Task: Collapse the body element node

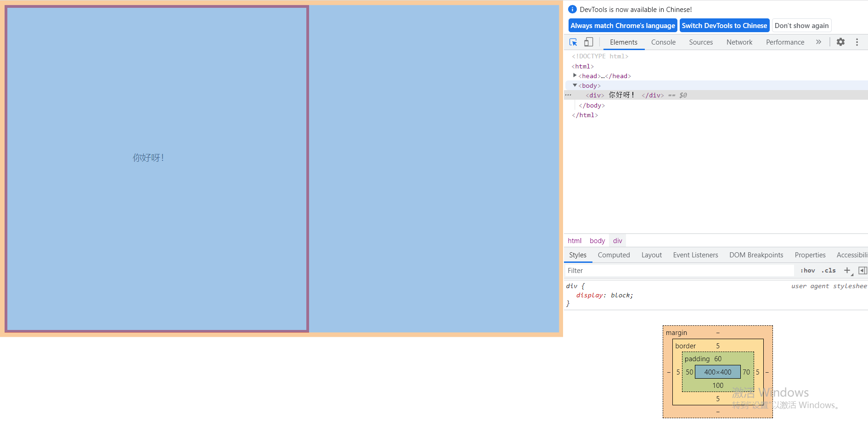Action: click(575, 85)
